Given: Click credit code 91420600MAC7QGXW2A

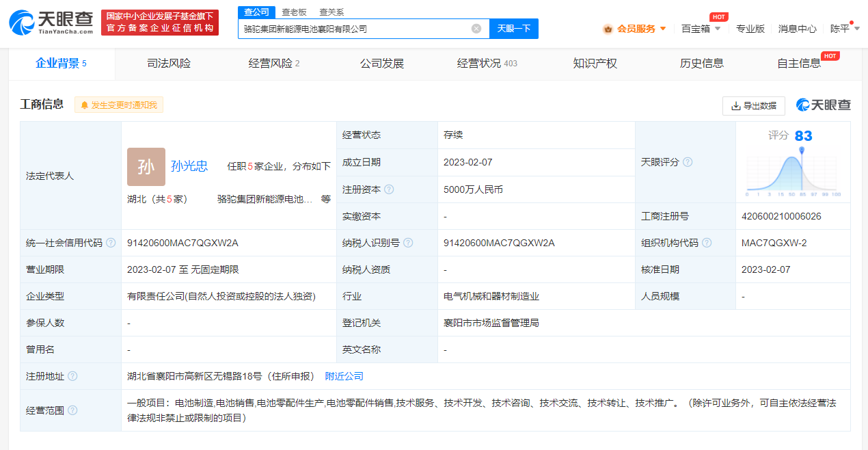Looking at the screenshot, I should [x=182, y=243].
